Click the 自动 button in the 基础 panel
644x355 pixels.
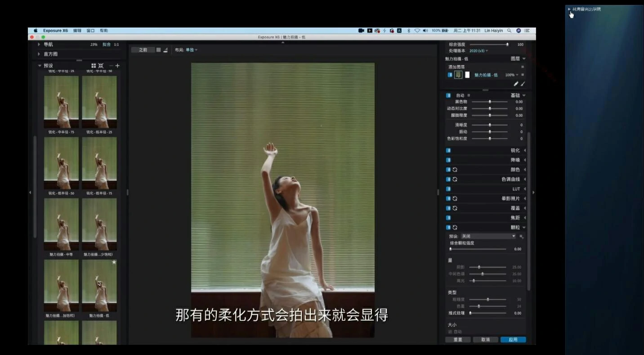tap(460, 95)
